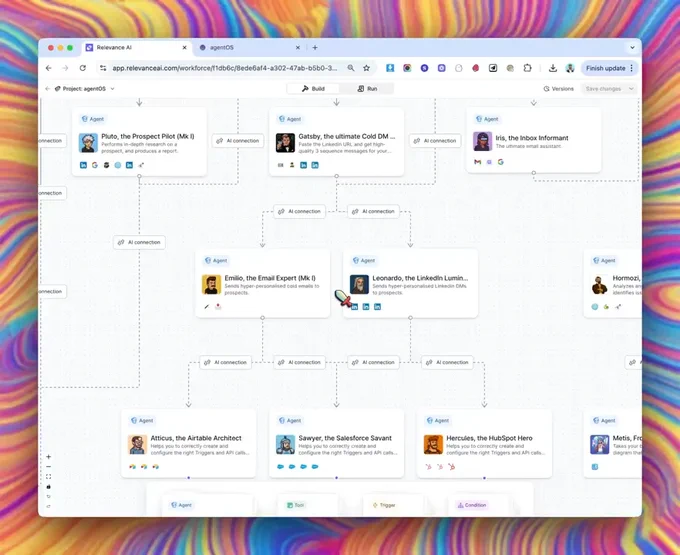Undo the last canvas change
The width and height of the screenshot is (680, 555).
pos(49,496)
